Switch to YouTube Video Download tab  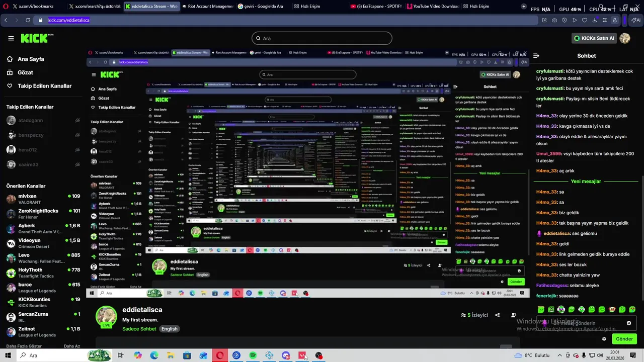point(433,7)
